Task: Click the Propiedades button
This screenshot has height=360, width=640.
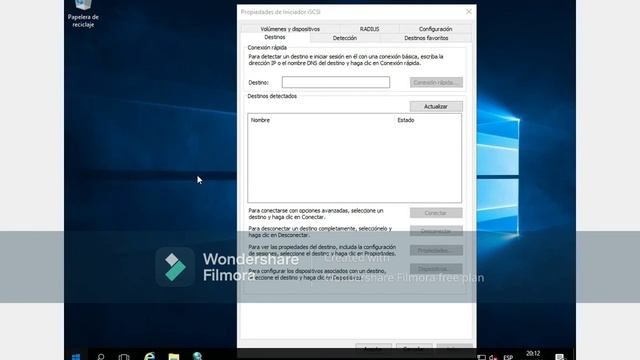Action: coord(436,250)
